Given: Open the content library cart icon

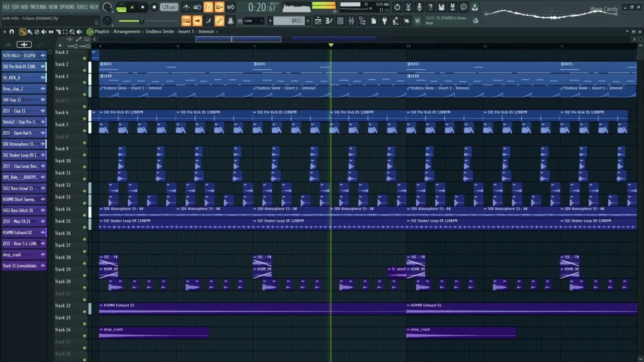Looking at the screenshot, I should tap(417, 21).
